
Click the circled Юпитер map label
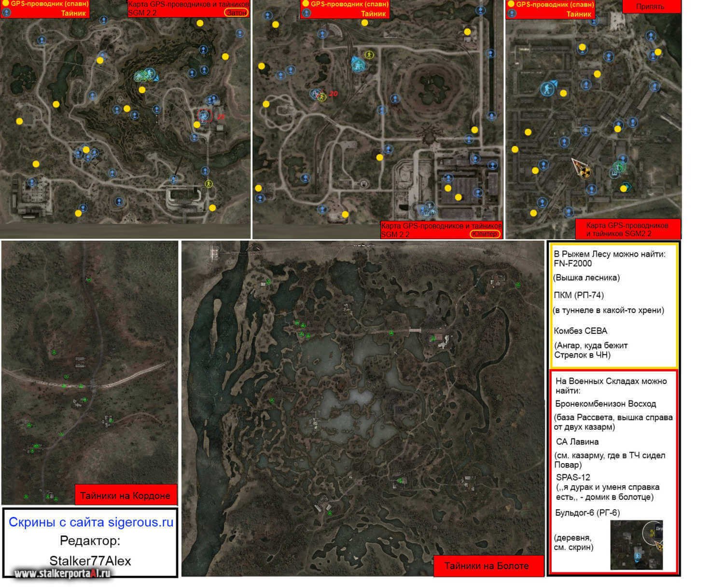click(484, 234)
